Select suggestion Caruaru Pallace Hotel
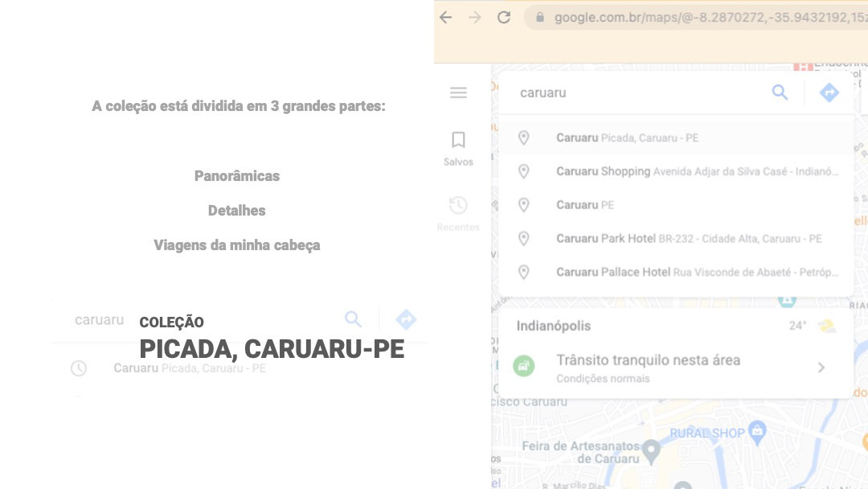868x489 pixels. pyautogui.click(x=677, y=272)
